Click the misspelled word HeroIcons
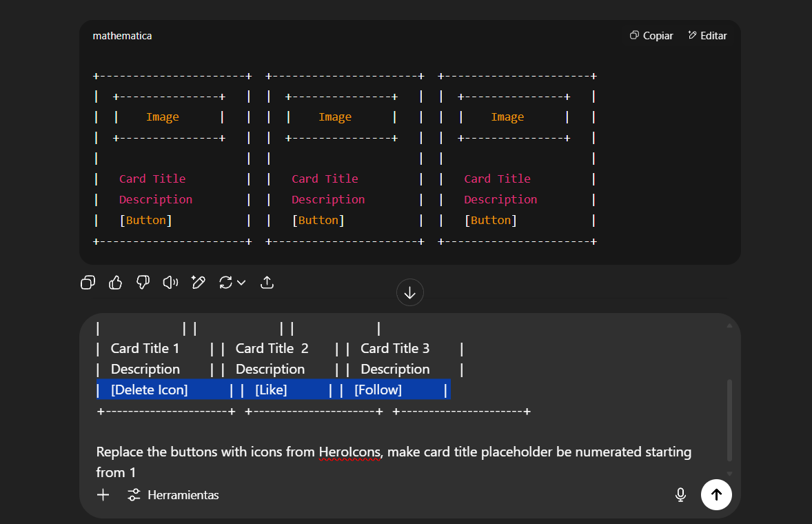This screenshot has height=524, width=812. tap(349, 452)
